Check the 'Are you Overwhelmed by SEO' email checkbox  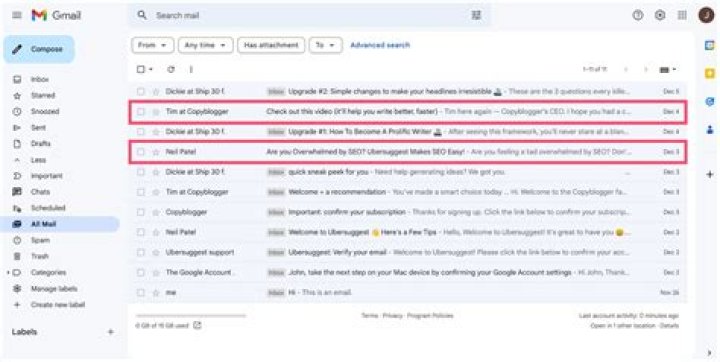141,152
